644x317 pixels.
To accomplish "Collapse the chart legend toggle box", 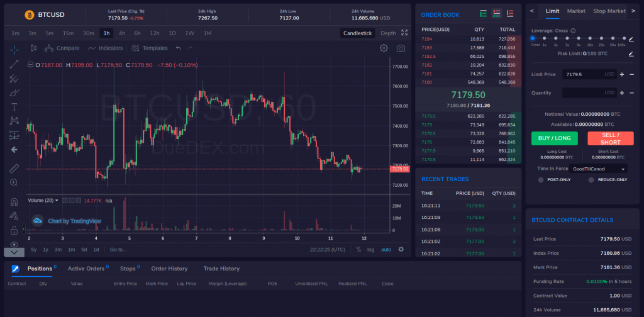I will (x=30, y=65).
